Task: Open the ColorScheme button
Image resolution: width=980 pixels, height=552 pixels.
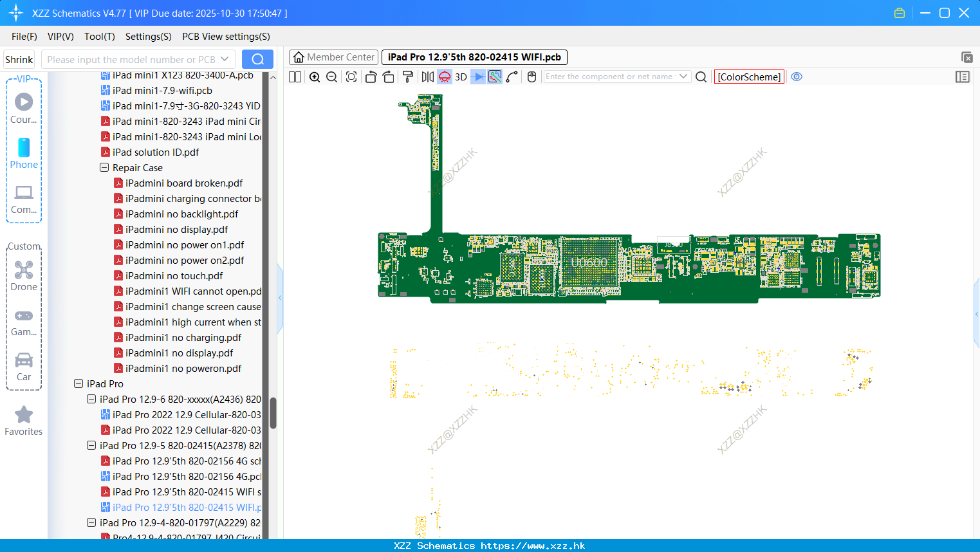Action: point(749,77)
